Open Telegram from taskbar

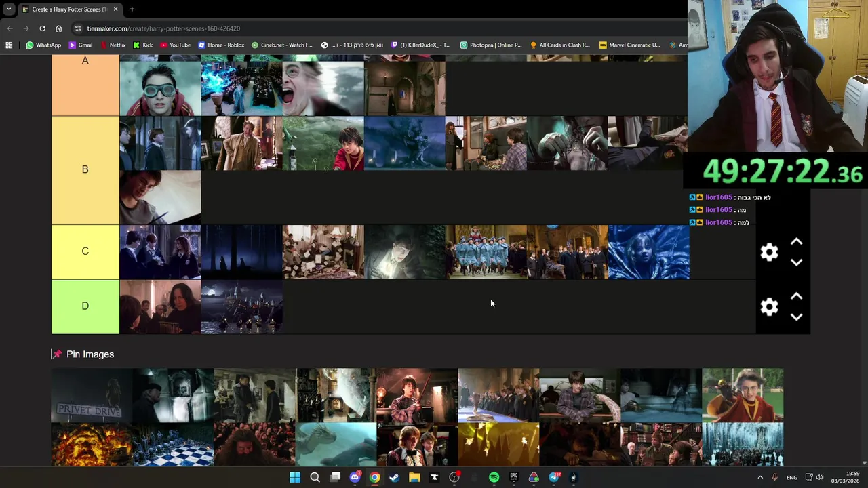tap(554, 477)
